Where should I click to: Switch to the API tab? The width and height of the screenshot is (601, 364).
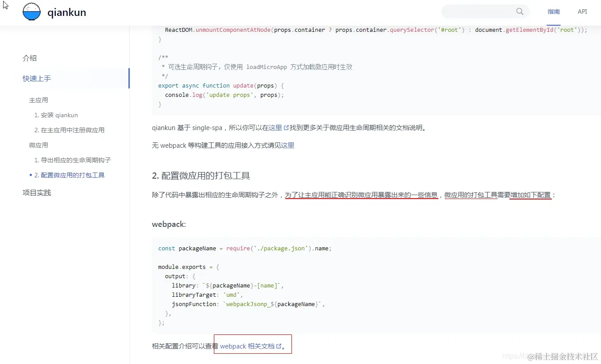click(582, 11)
